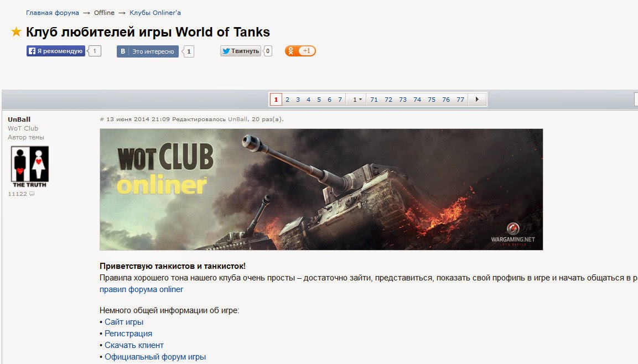638x364 pixels.
Task: Go to page 4
Action: coord(308,99)
